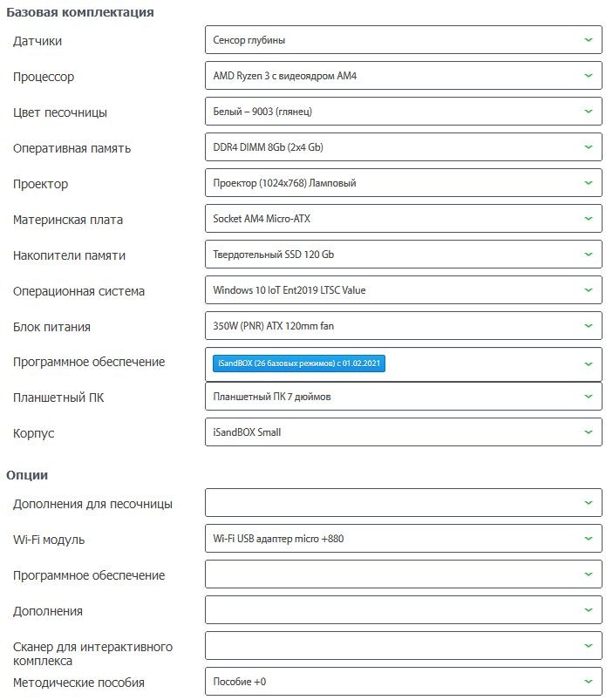The height and width of the screenshot is (700, 606).
Task: Open Методические пособия Пособие +0 dropdown
Action: point(403,681)
